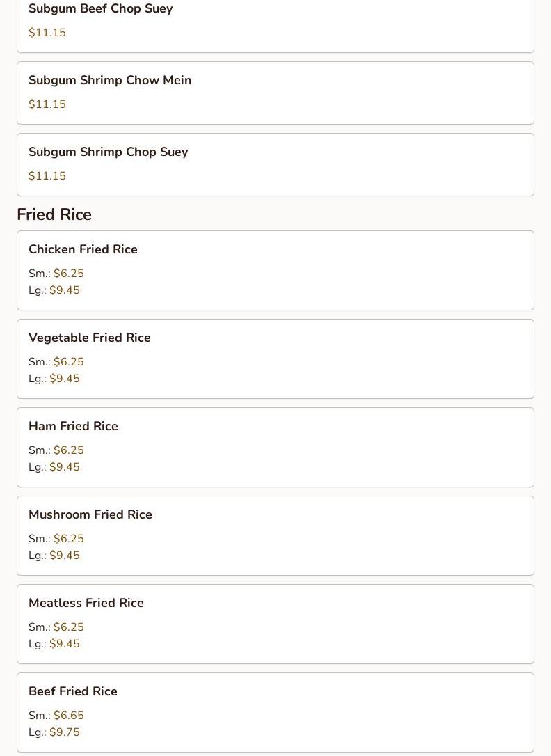Select the $6.65 small Beef Fried Rice
The width and height of the screenshot is (551, 756).
point(68,716)
